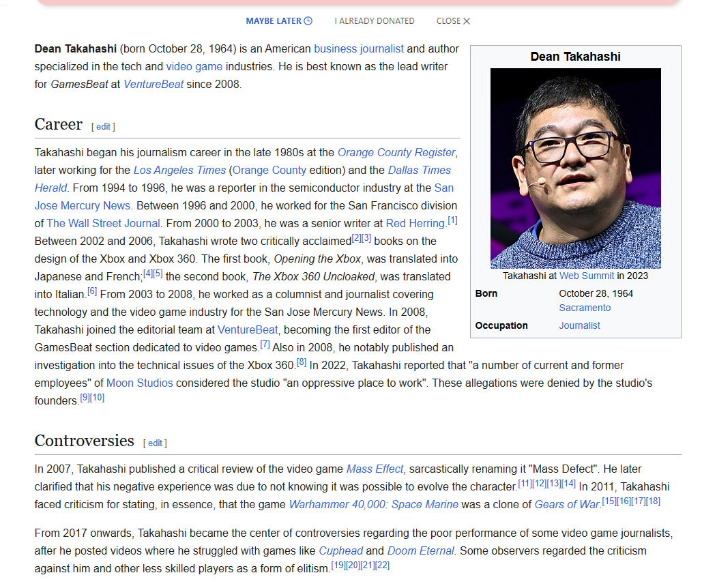Viewport: 702px width, 588px height.
Task: Jump to citation reference 20
Action: 353,565
